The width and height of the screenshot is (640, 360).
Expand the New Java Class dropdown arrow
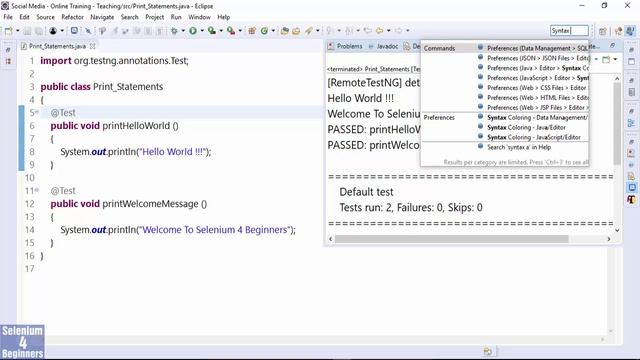pos(273,31)
